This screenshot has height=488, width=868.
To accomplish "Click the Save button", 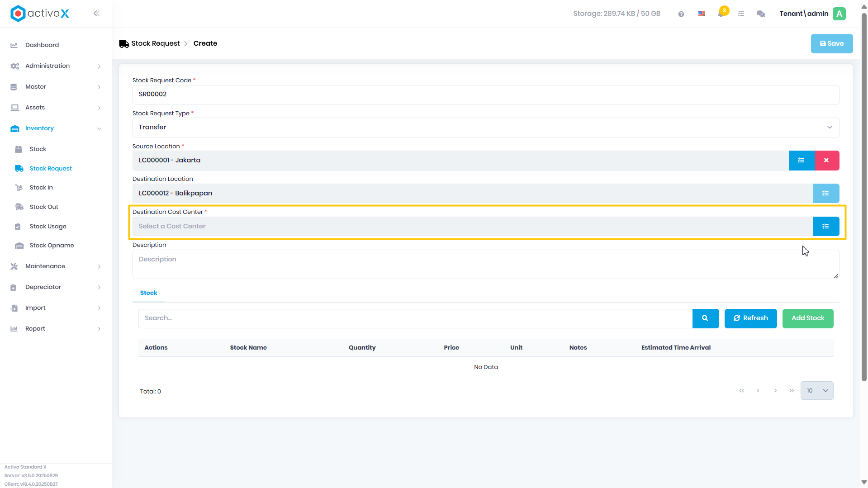I will (832, 44).
